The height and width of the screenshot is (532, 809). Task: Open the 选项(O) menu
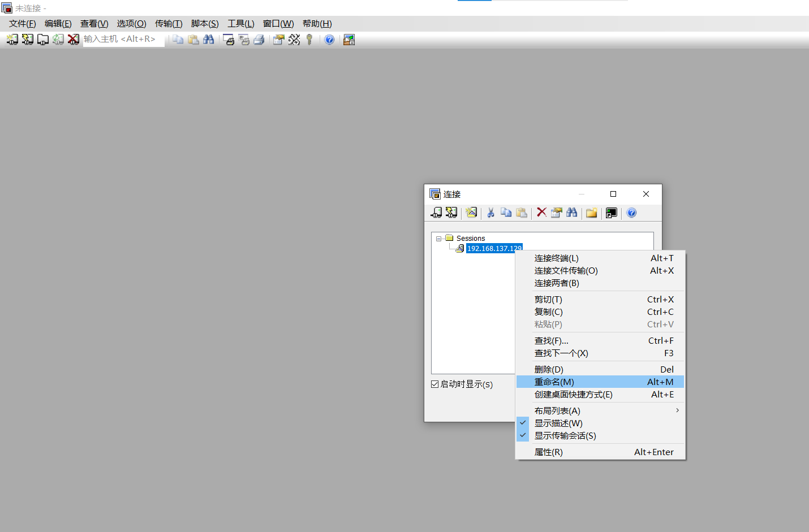tap(132, 24)
